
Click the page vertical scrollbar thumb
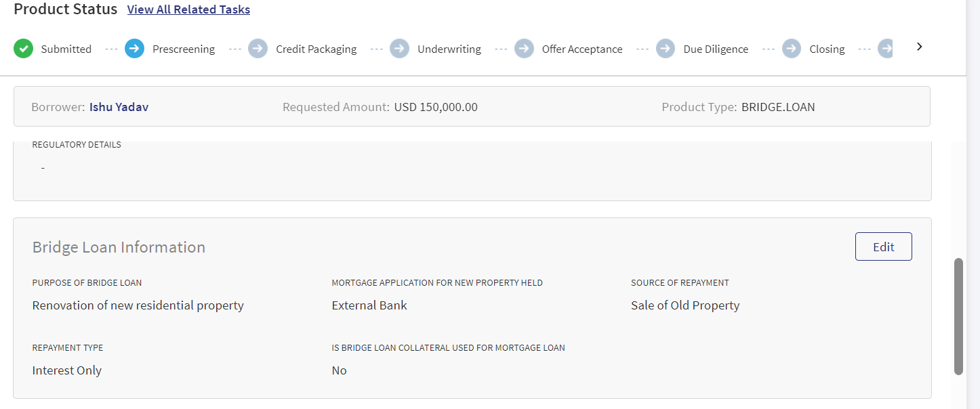pos(958,316)
